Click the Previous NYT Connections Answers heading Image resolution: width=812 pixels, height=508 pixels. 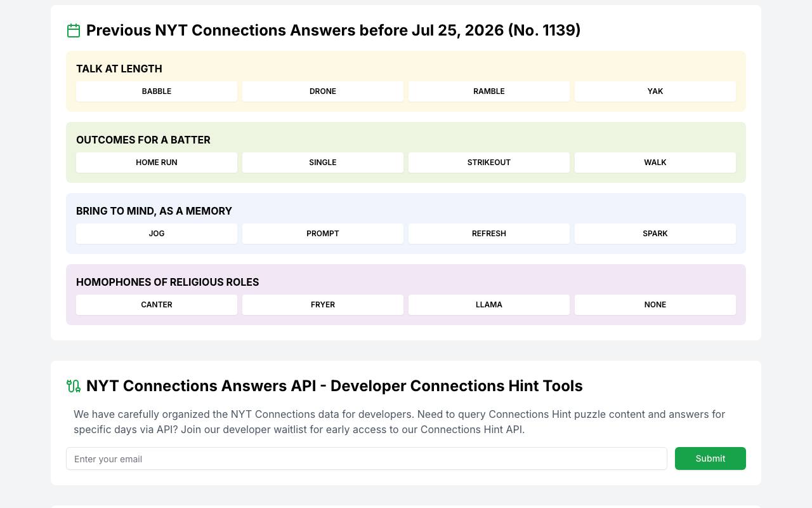pos(334,30)
